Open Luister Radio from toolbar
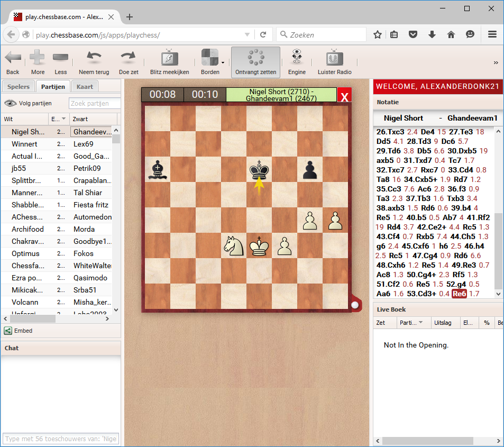504x447 pixels. 334,58
